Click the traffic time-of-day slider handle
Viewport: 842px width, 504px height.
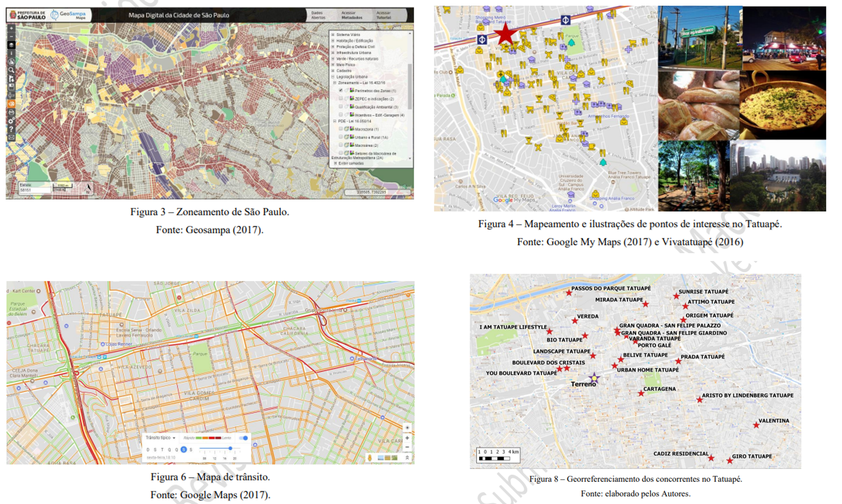[230, 448]
